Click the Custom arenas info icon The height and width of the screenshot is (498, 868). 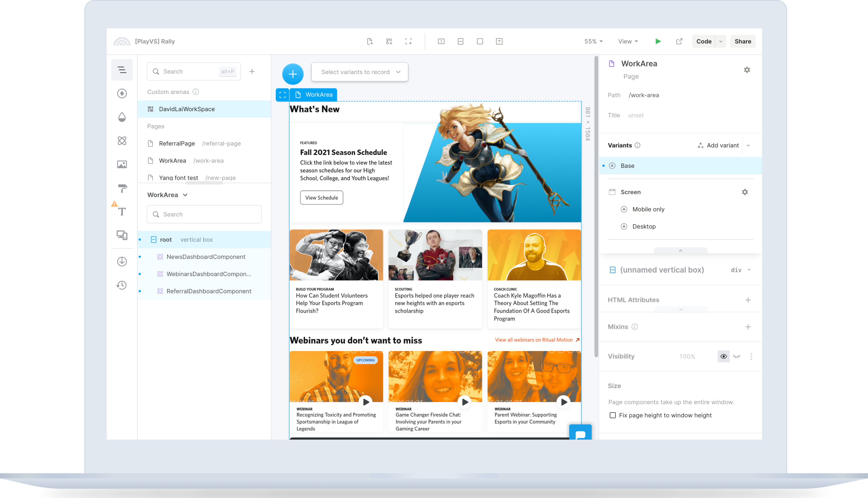pyautogui.click(x=196, y=92)
